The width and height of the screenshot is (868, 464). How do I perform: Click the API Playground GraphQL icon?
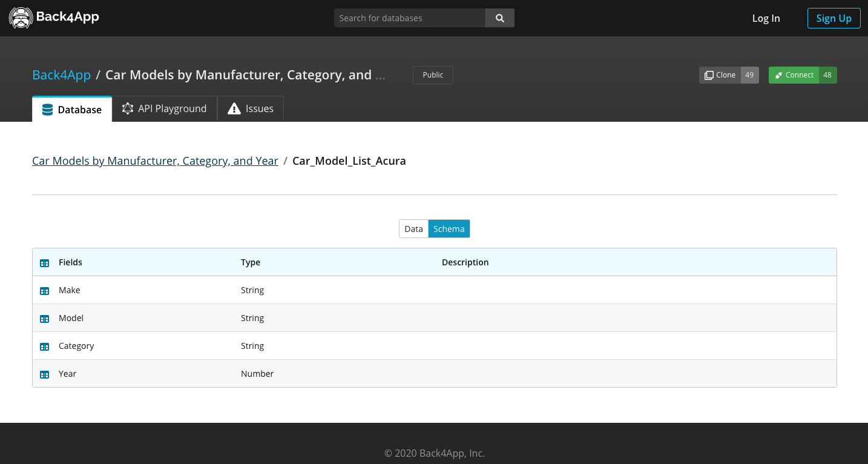click(128, 108)
